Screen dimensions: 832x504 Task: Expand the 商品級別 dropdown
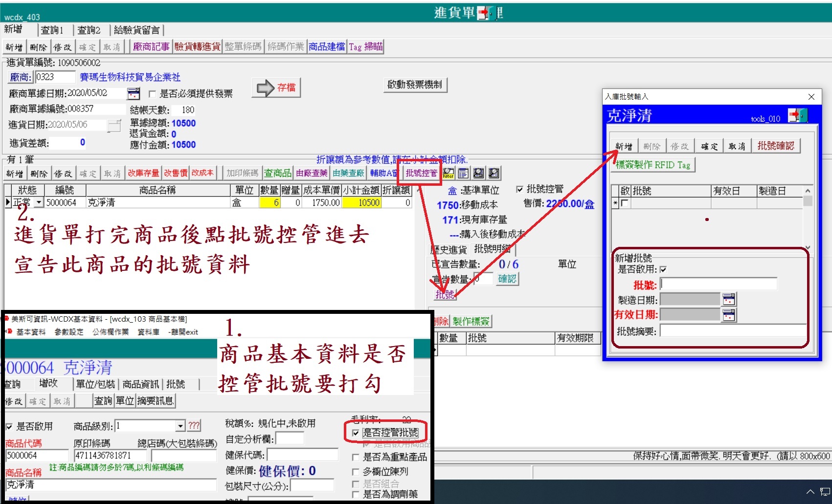click(x=180, y=426)
